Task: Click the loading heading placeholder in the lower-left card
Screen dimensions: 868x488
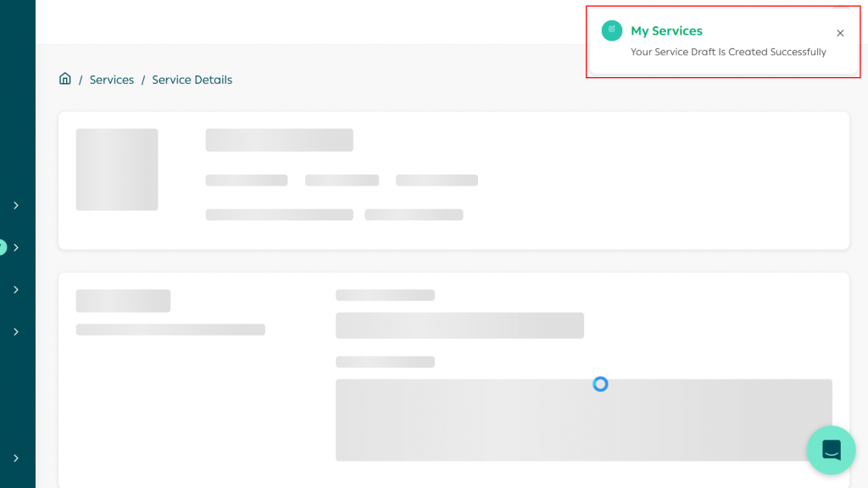Action: click(x=123, y=301)
